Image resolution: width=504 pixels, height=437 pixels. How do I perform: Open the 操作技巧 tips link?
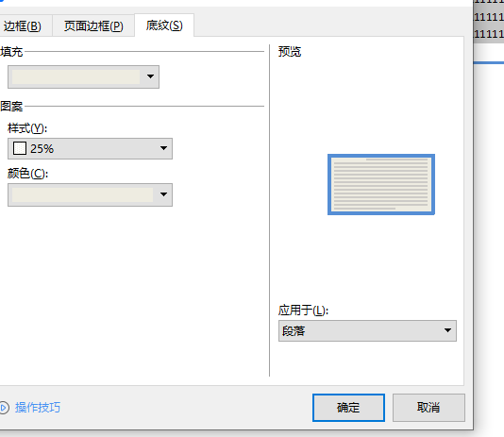38,408
